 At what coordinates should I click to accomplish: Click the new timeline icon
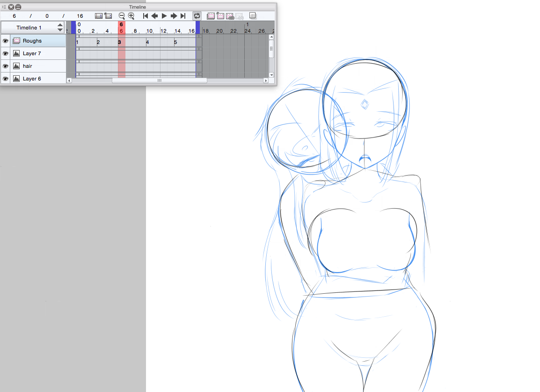108,16
